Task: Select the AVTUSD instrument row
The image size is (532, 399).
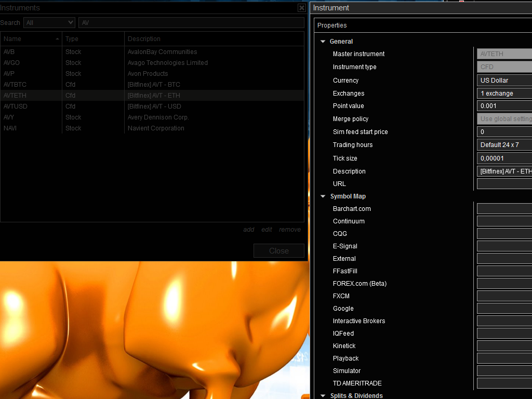Action: click(152, 106)
